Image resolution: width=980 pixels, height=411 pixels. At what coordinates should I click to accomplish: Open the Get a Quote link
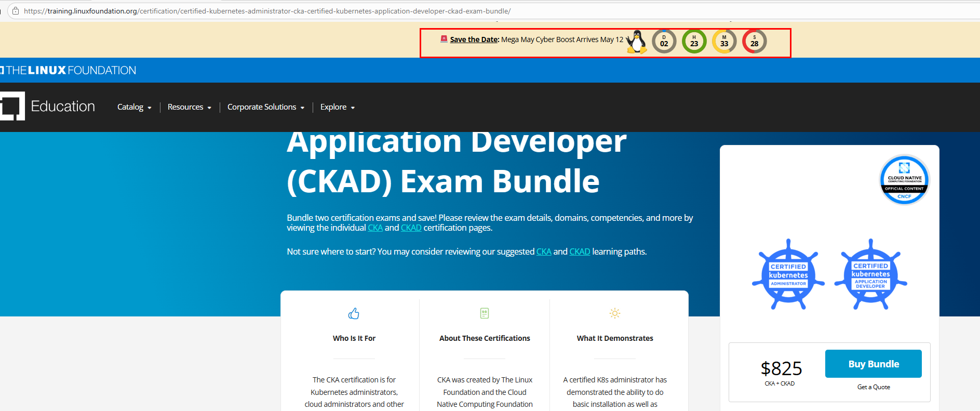874,387
